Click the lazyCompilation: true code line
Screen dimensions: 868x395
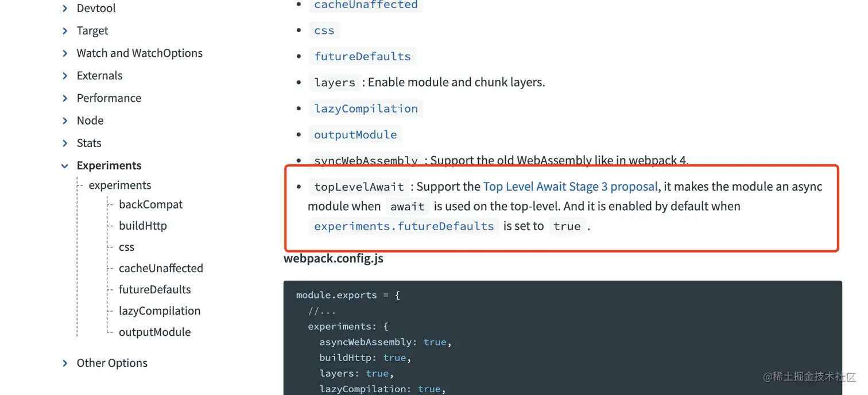[383, 389]
